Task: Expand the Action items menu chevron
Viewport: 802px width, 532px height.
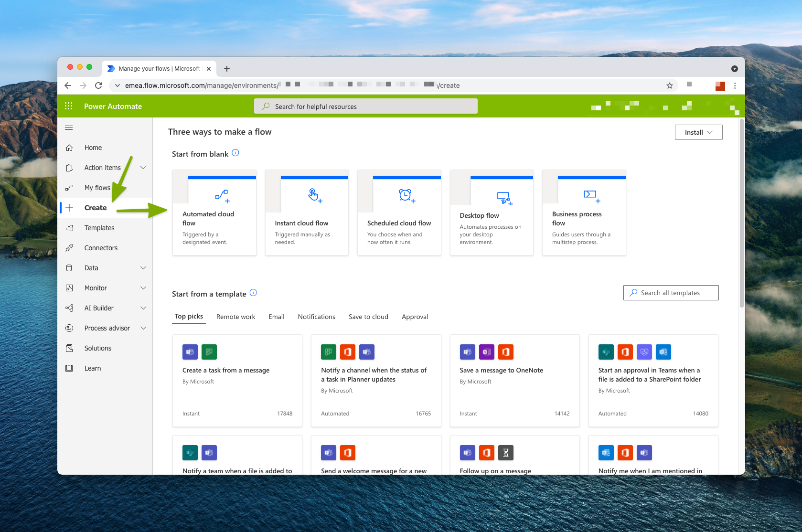Action: point(143,168)
